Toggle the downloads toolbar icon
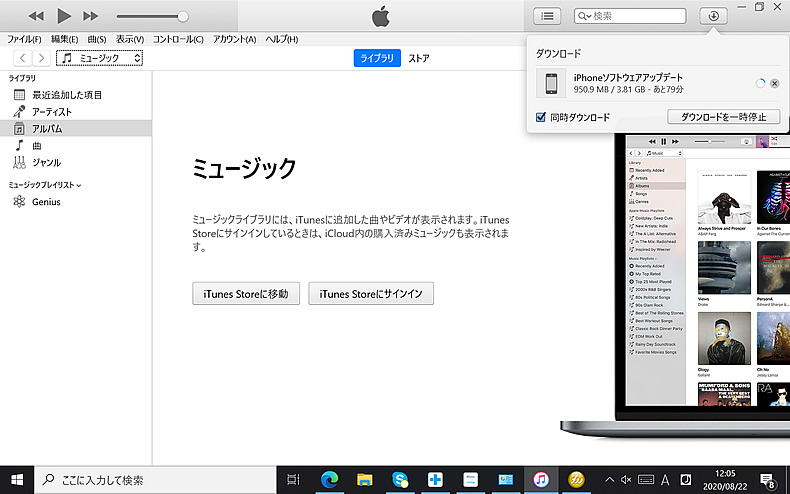Screen dimensions: 790x494 (713, 16)
